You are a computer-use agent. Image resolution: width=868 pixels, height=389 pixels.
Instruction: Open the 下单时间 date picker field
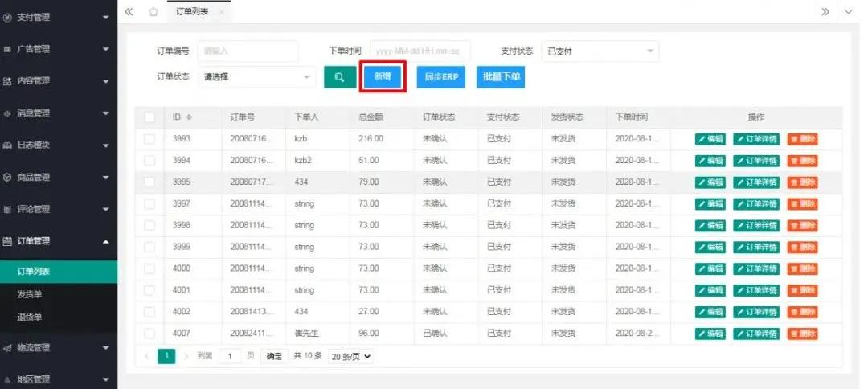point(420,51)
